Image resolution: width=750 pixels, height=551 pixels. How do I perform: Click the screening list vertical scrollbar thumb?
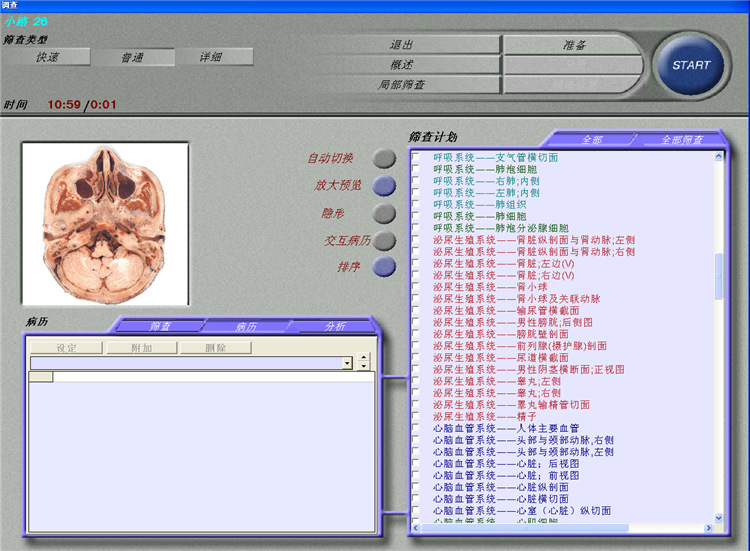[x=721, y=275]
